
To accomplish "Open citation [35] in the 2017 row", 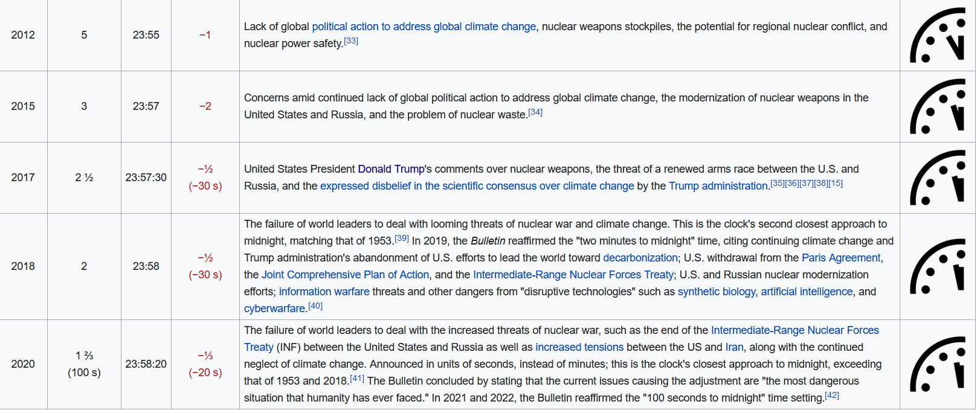I will (x=778, y=183).
